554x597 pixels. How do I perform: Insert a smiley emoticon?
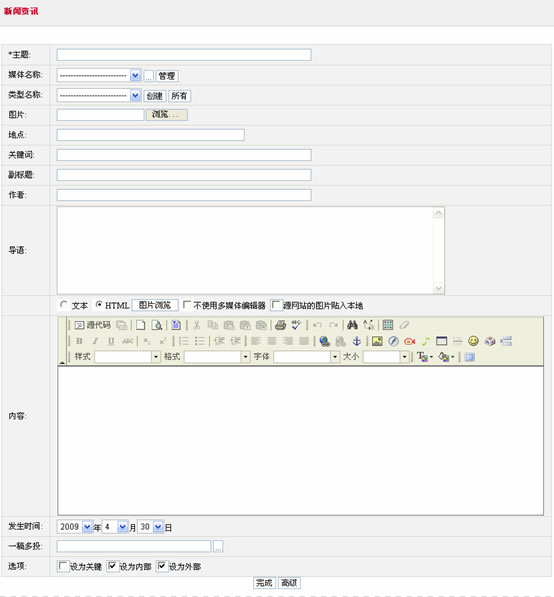tap(473, 341)
